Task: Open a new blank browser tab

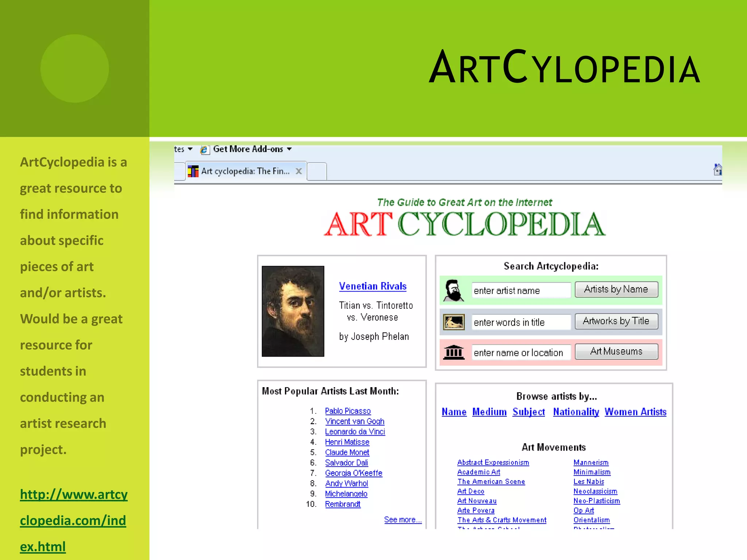Action: tap(317, 171)
